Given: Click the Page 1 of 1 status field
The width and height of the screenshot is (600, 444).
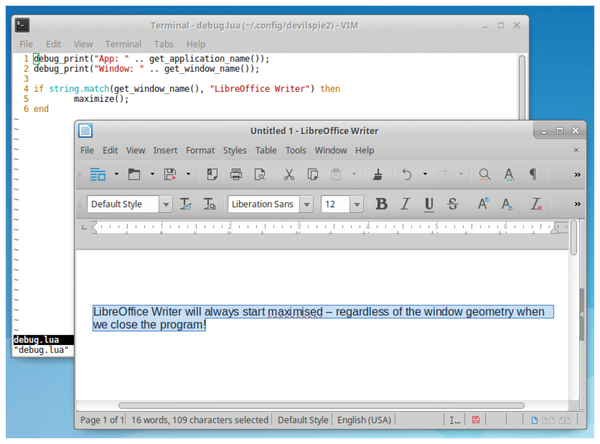Looking at the screenshot, I should click(102, 420).
